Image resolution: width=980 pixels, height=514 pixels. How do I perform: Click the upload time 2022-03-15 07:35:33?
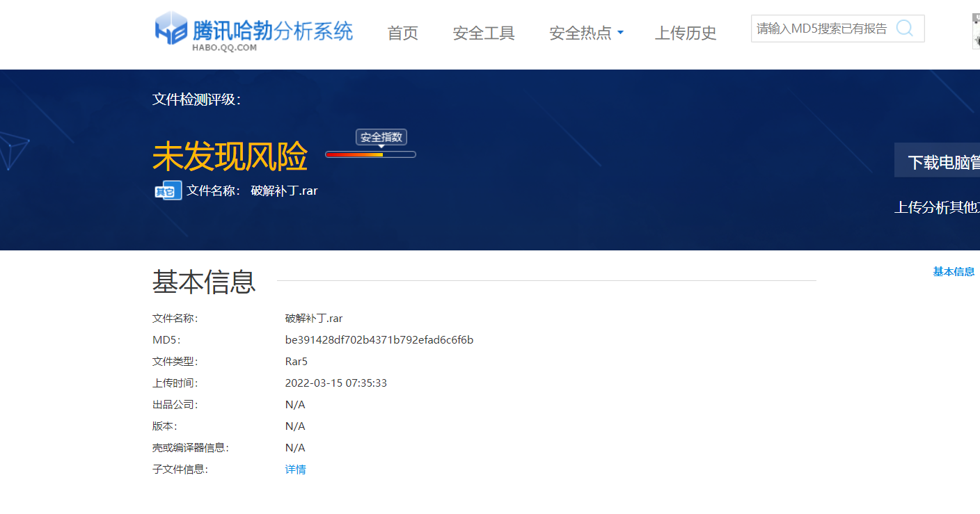pyautogui.click(x=336, y=383)
